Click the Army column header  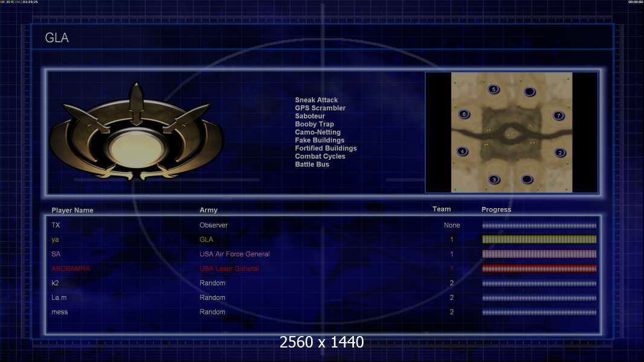(x=208, y=210)
